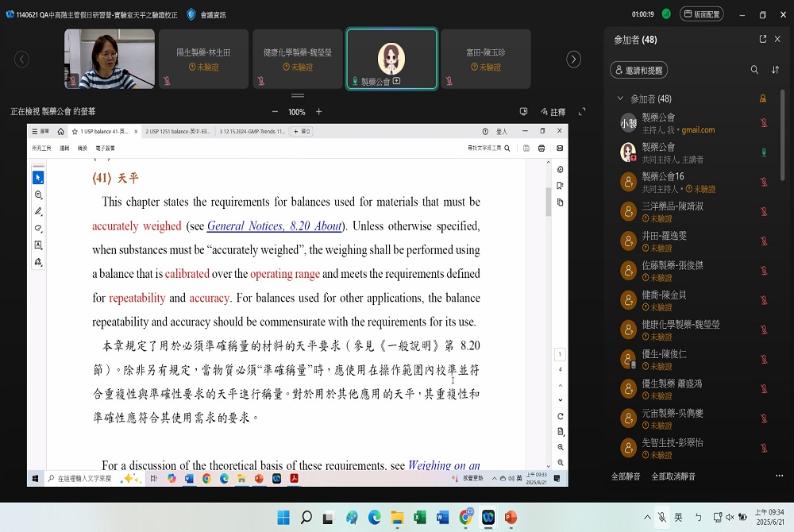This screenshot has height=532, width=794.
Task: Click the 全部取消靜音 unmute all button
Action: pos(673,476)
